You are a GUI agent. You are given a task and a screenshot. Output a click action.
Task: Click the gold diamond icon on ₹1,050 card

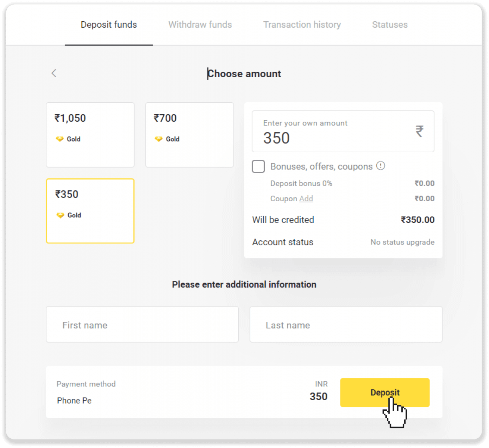coord(60,139)
